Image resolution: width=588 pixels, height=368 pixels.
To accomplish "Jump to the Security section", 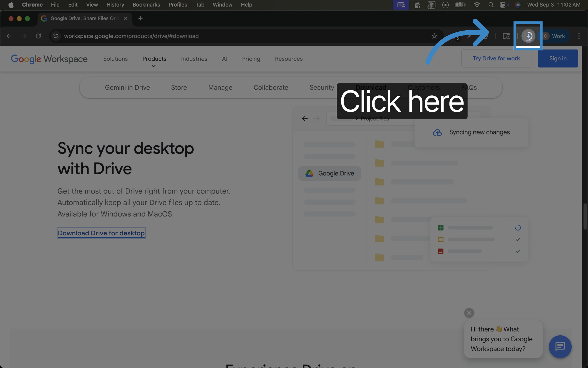I will click(321, 88).
